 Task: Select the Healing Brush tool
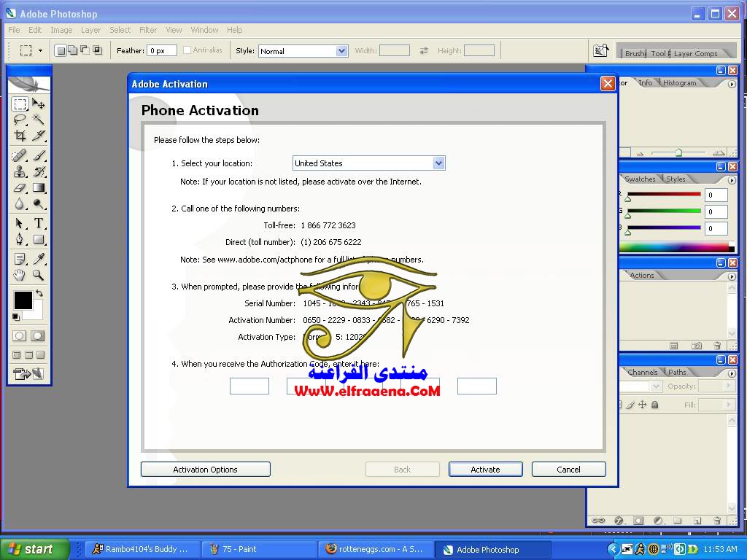(x=20, y=156)
